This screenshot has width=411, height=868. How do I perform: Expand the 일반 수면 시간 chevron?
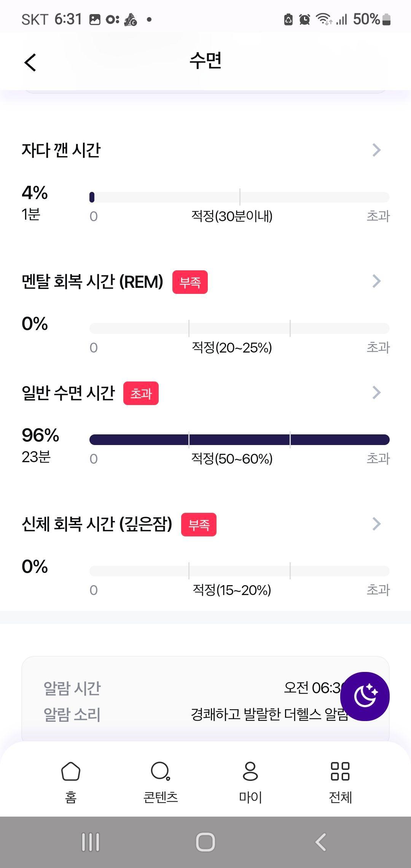tap(376, 393)
